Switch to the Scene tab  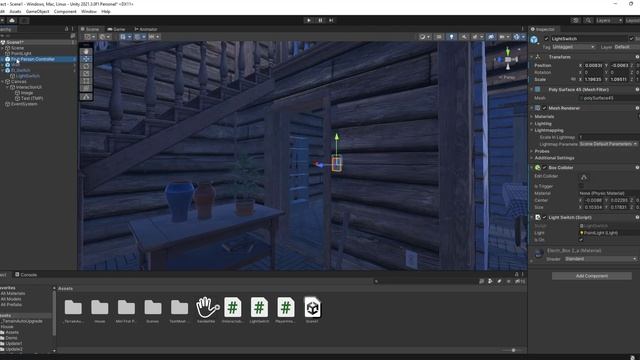click(90, 29)
